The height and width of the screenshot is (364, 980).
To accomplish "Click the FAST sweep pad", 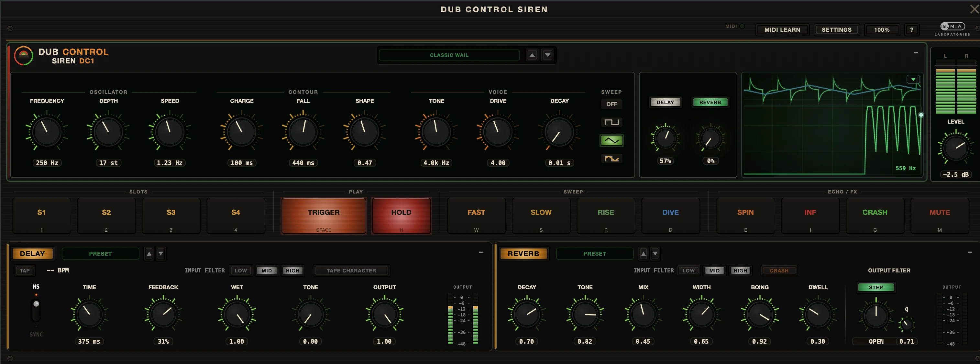I will 476,216.
